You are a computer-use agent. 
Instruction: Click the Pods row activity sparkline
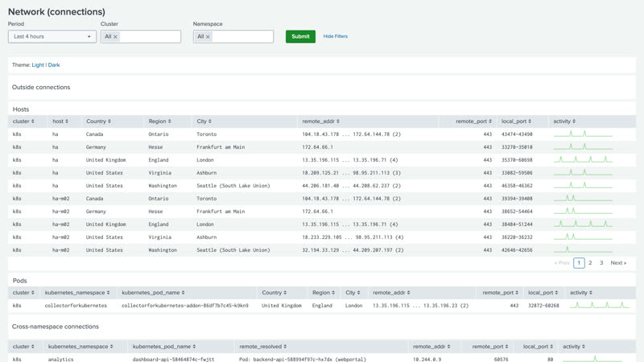(x=600, y=306)
